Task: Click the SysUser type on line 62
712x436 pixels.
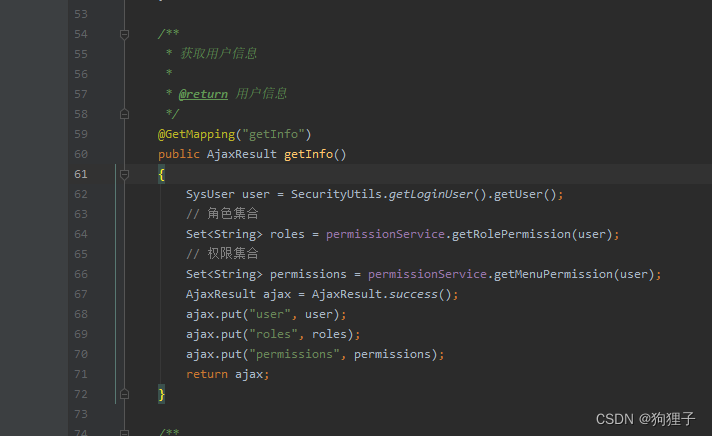Action: click(210, 194)
